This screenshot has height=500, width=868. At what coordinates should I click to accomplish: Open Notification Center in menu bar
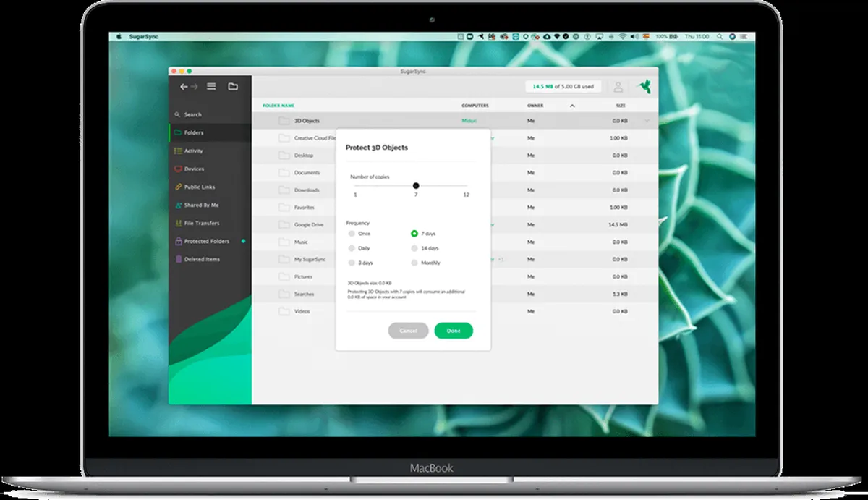744,35
